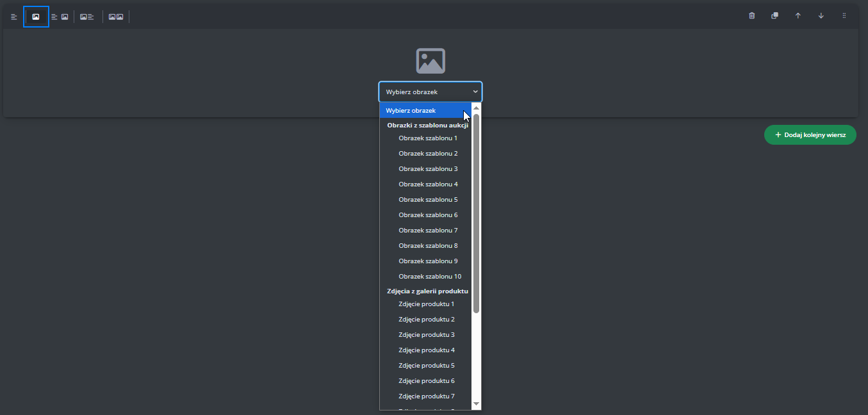Click the dropdown list scroll up arrow
The width and height of the screenshot is (868, 415).
click(476, 108)
